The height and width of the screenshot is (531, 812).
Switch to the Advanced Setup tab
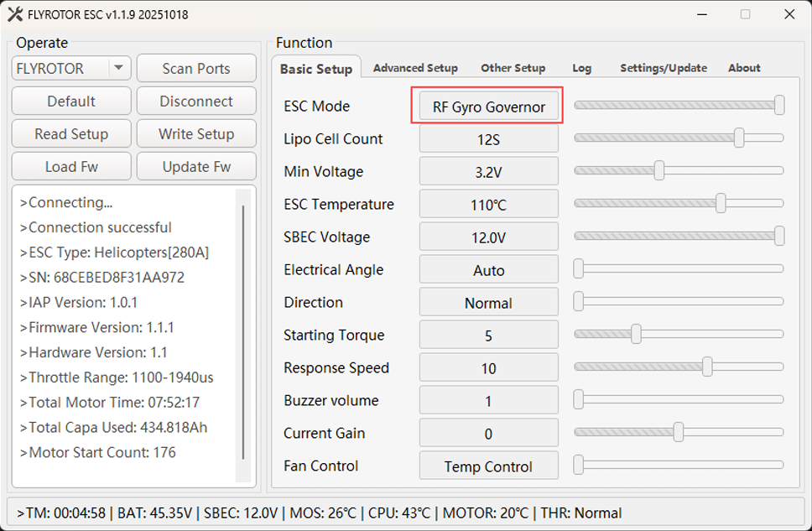(x=415, y=68)
